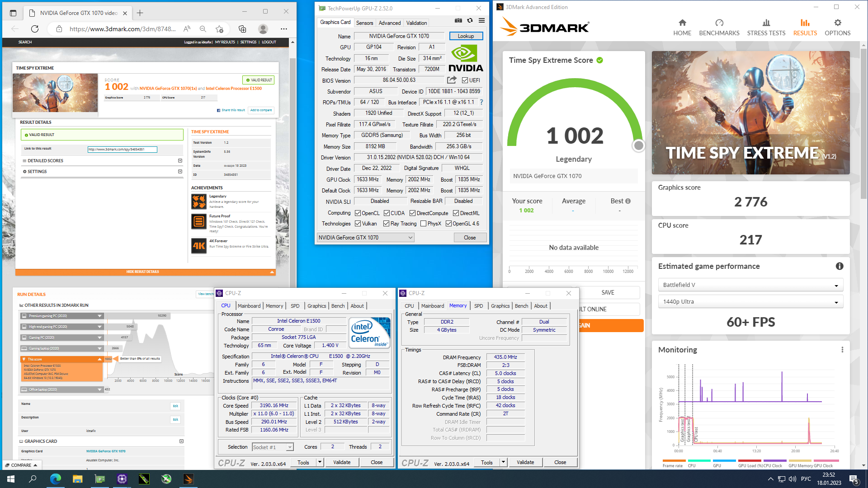
Task: Open Tools dropdown arrow in CPU-Z Memory window
Action: click(503, 462)
